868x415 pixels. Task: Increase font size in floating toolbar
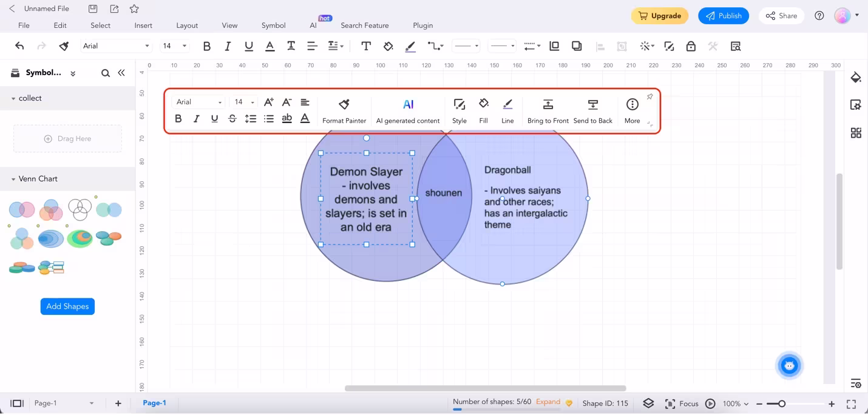269,102
